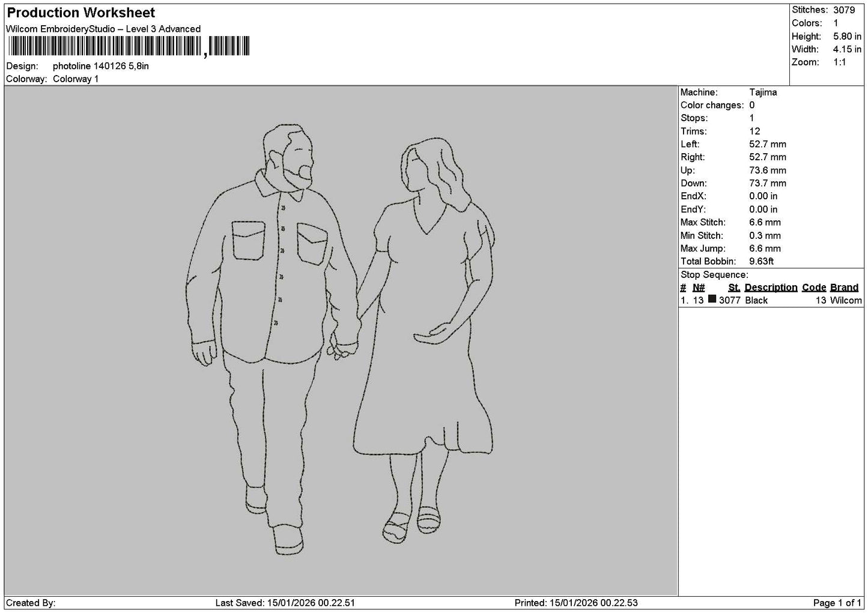This screenshot has height=613, width=868.
Task: Click 'Wilcom EmbroideryStudio – Level 3 Advanced' text
Action: tap(103, 29)
